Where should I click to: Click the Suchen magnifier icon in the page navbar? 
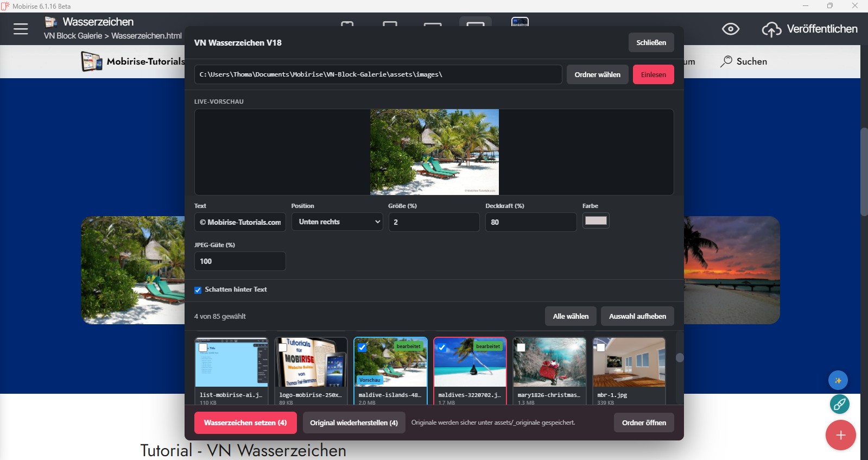tap(726, 61)
